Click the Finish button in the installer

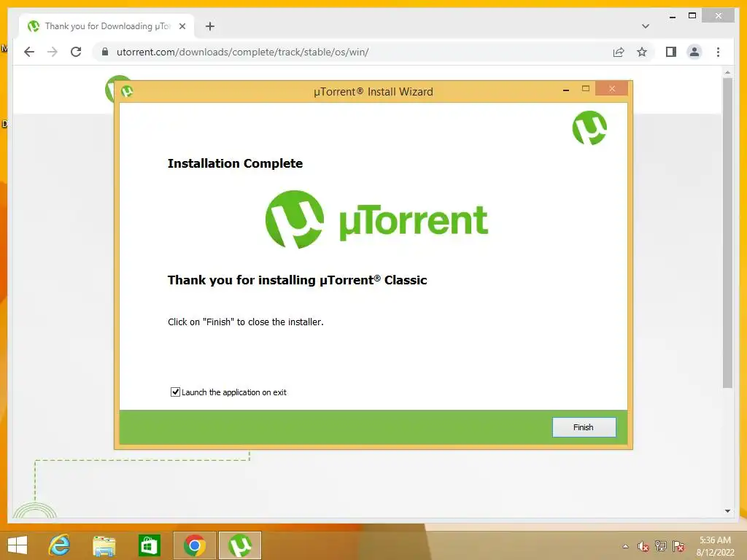coord(584,427)
